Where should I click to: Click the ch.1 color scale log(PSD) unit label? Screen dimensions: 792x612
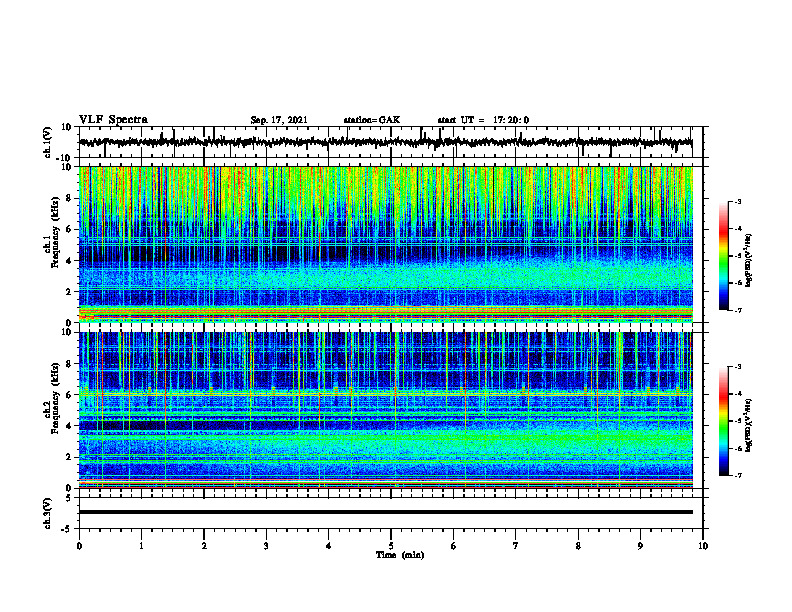click(x=750, y=260)
